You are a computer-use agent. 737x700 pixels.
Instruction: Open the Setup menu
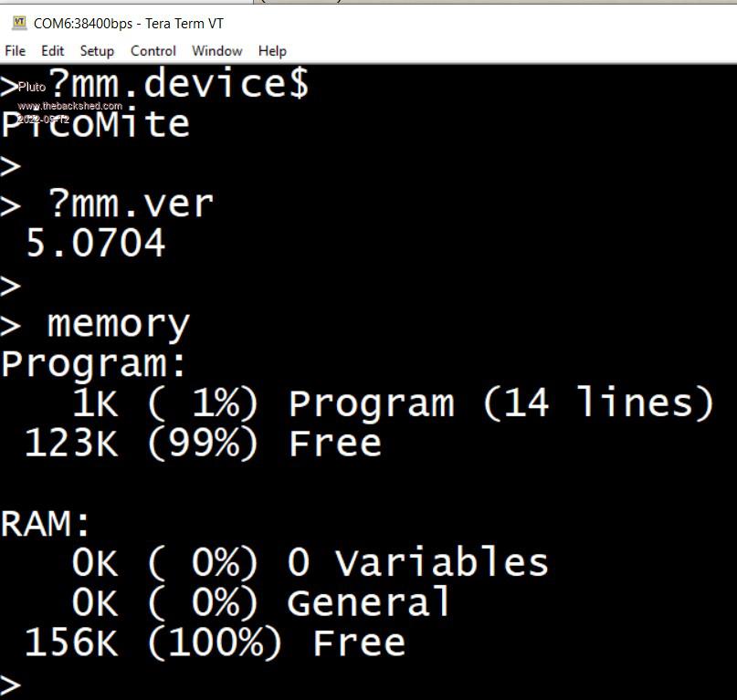97,51
